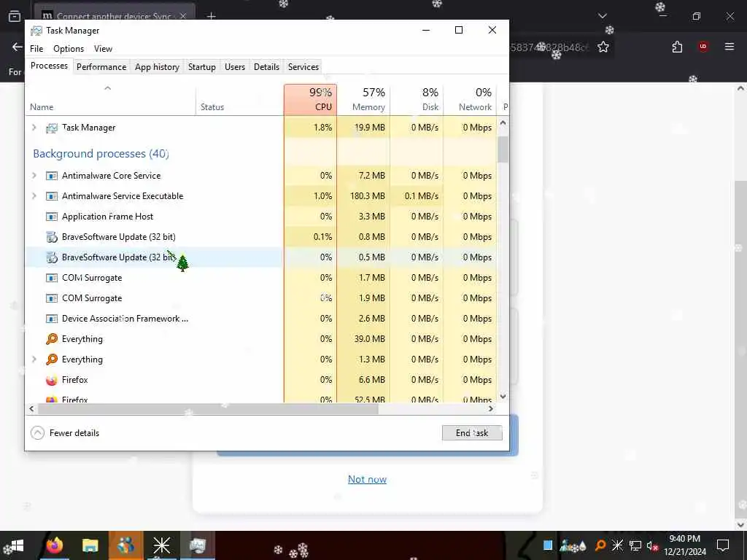The image size is (747, 560).
Task: Expand the Task Manager process row
Action: pos(34,127)
